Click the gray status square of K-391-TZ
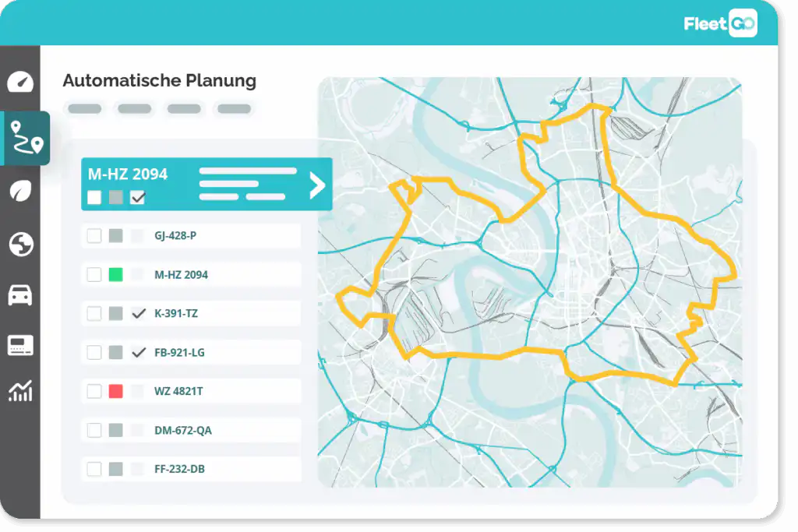This screenshot has width=798, height=532. pos(116,313)
